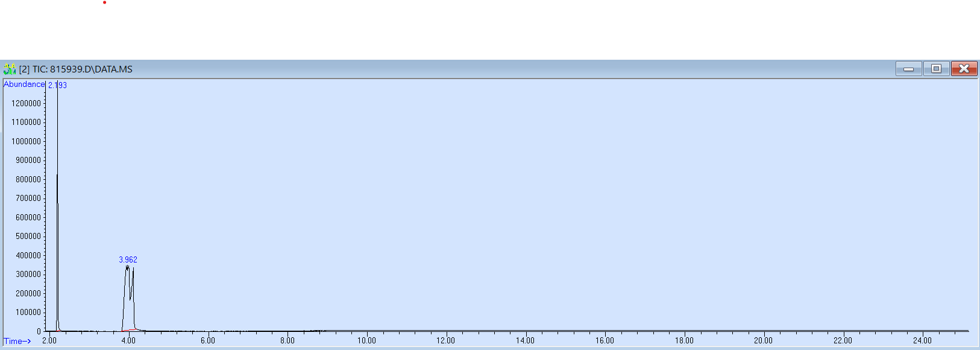This screenshot has width=980, height=350.
Task: Maximize the TIC chromatogram window
Action: [936, 69]
